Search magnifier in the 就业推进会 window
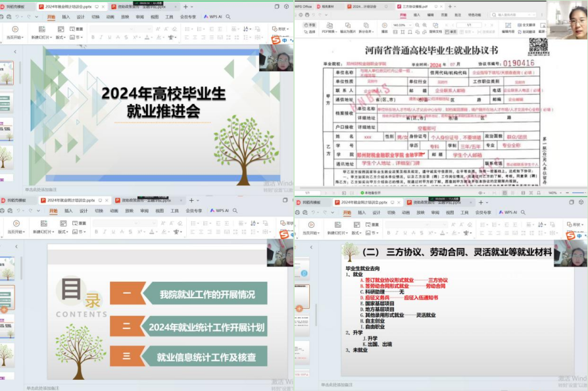 coord(228,17)
